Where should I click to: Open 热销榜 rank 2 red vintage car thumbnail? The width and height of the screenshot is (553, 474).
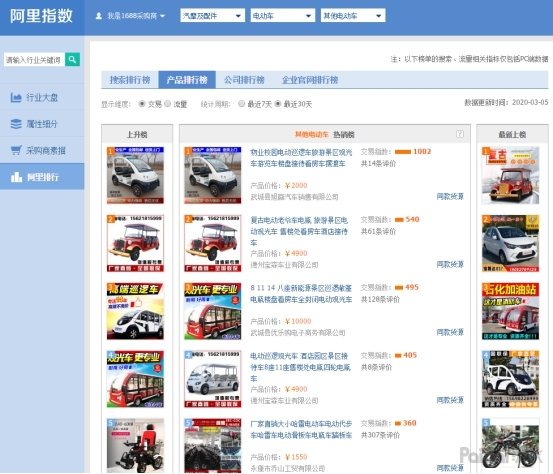point(213,243)
